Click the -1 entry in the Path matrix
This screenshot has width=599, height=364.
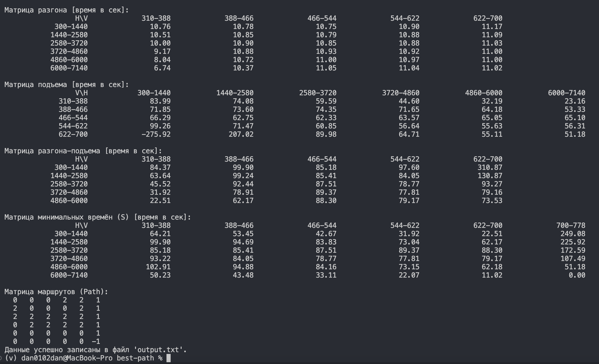click(96, 342)
